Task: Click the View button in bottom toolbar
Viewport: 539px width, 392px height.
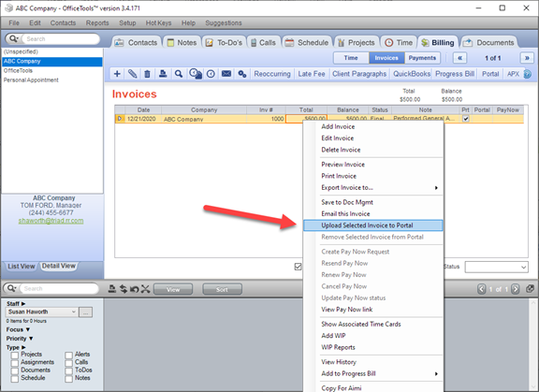Action: pyautogui.click(x=173, y=289)
